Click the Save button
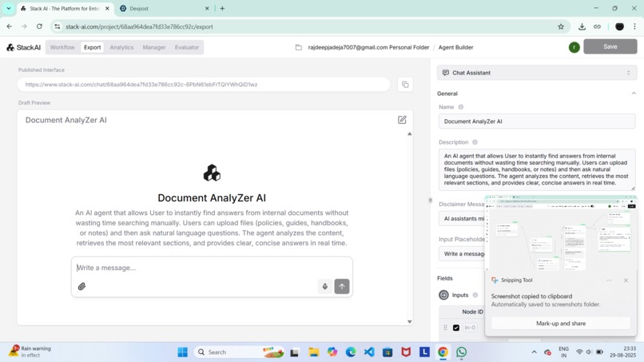Image resolution: width=644 pixels, height=362 pixels. pyautogui.click(x=610, y=46)
